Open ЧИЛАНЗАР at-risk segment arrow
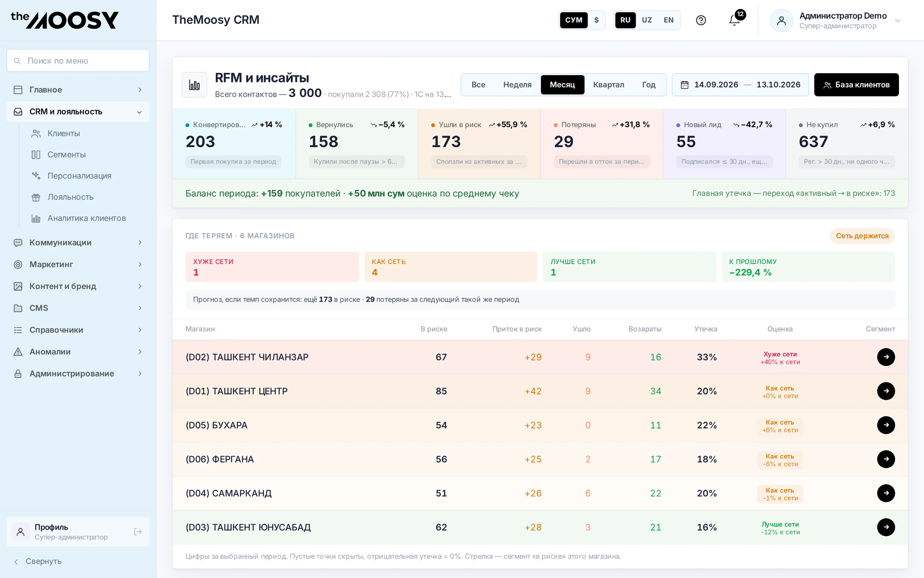This screenshot has height=578, width=924. [x=886, y=357]
